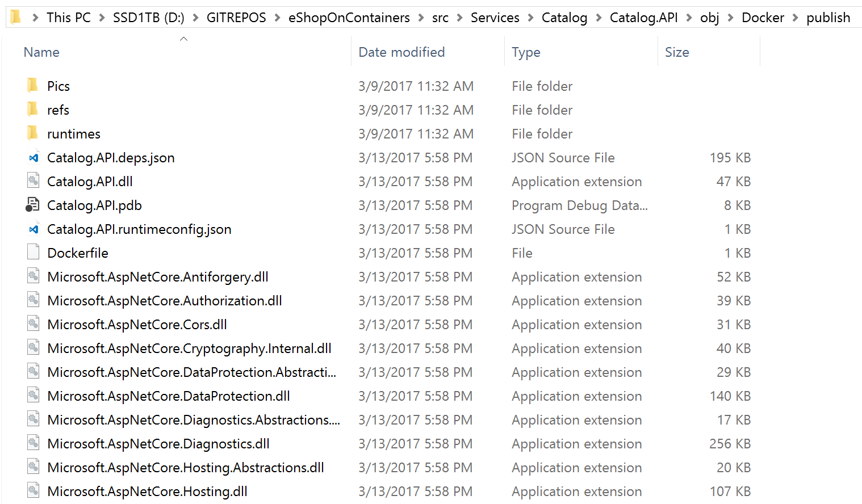Click the folder icon in address bar
This screenshot has width=862, height=504.
point(16,18)
